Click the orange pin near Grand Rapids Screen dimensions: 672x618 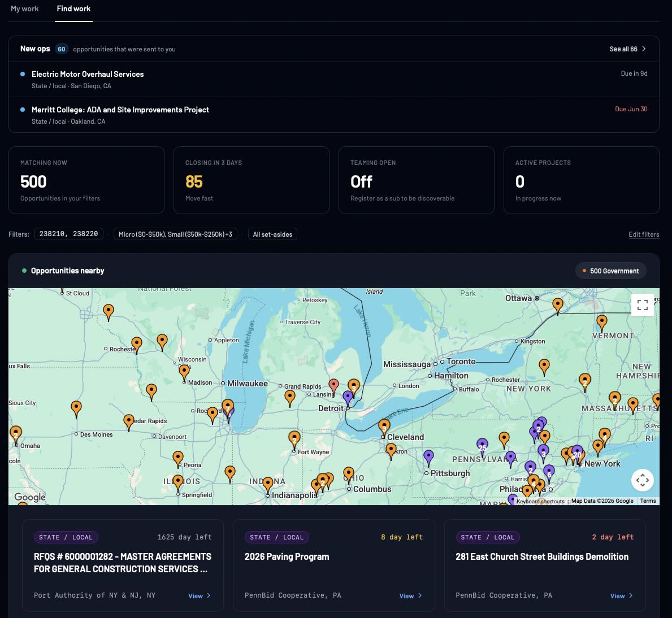click(290, 397)
